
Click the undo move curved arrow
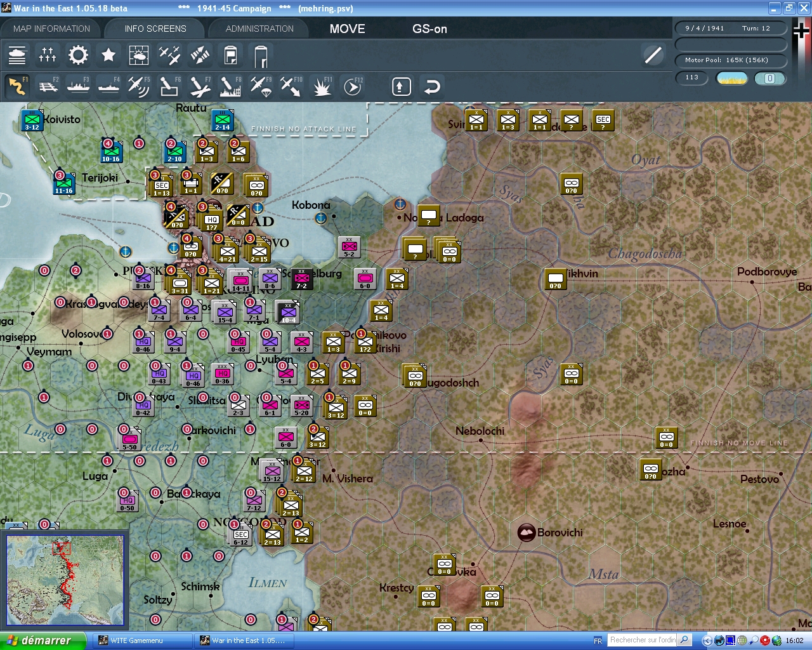(432, 86)
